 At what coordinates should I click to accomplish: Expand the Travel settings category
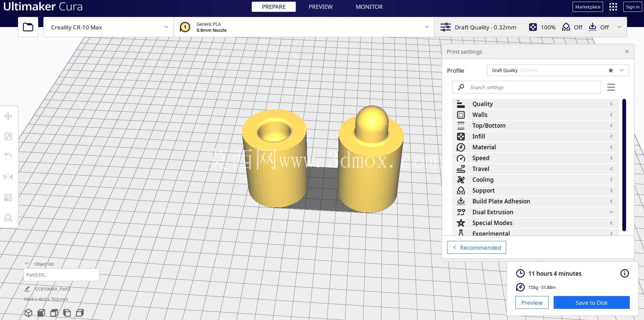535,169
